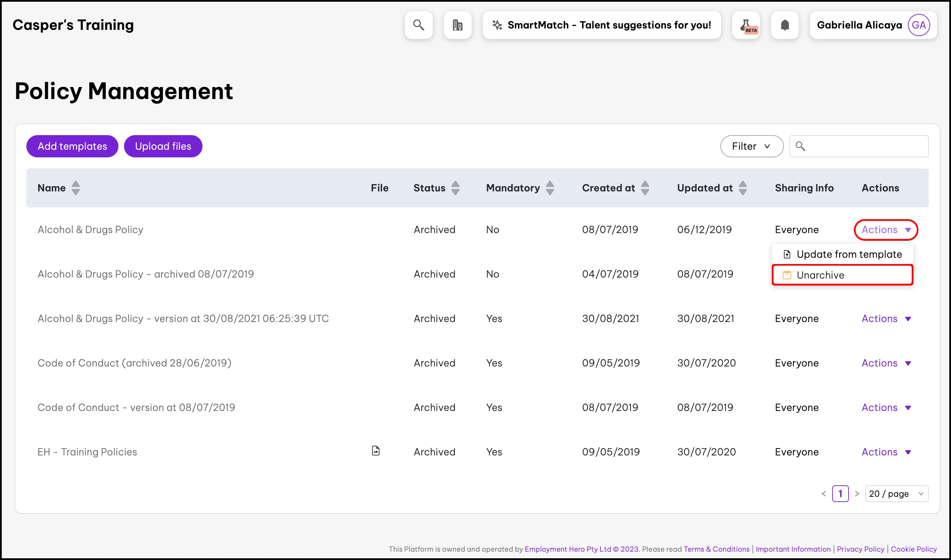Click the GA user avatar
This screenshot has height=560, width=951.
tap(918, 25)
